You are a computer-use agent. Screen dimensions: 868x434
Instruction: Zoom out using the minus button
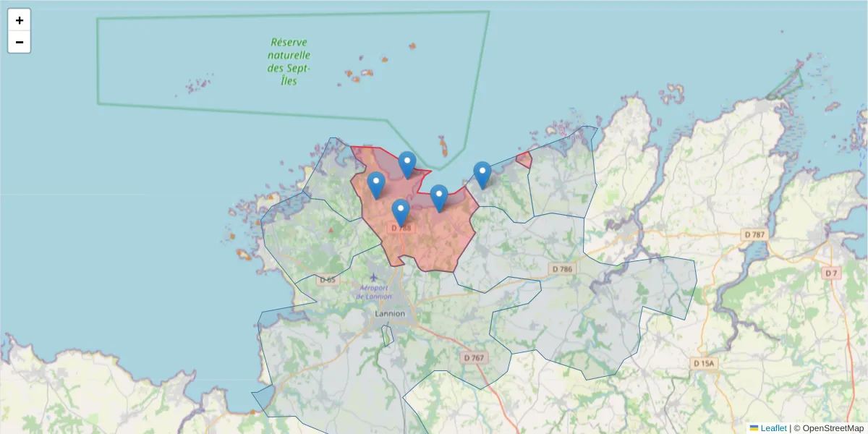tap(19, 41)
